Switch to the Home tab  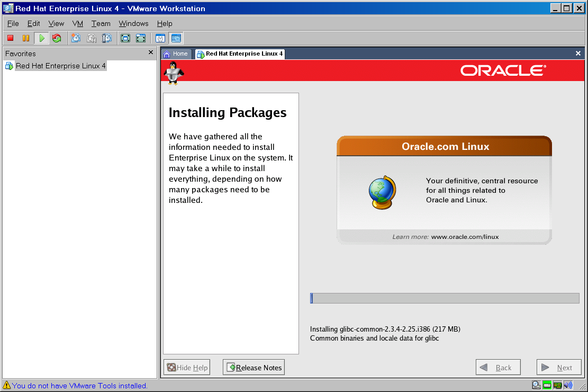(177, 54)
